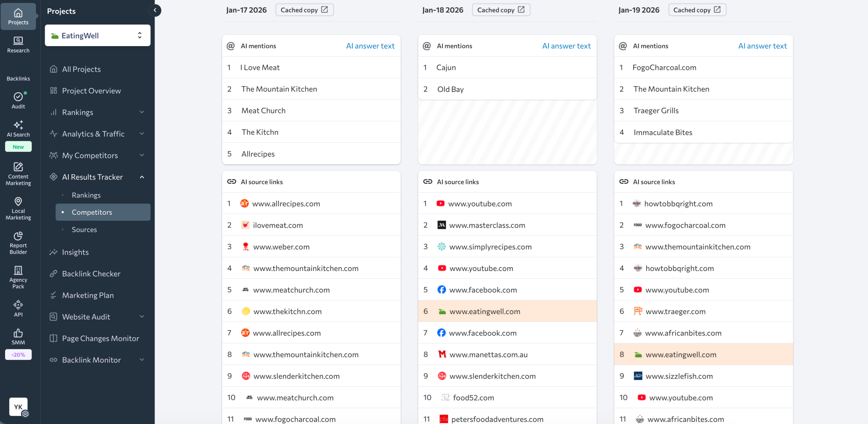This screenshot has height=424, width=868.
Task: Click AI answer text for Jan-18 2026
Action: pos(566,46)
